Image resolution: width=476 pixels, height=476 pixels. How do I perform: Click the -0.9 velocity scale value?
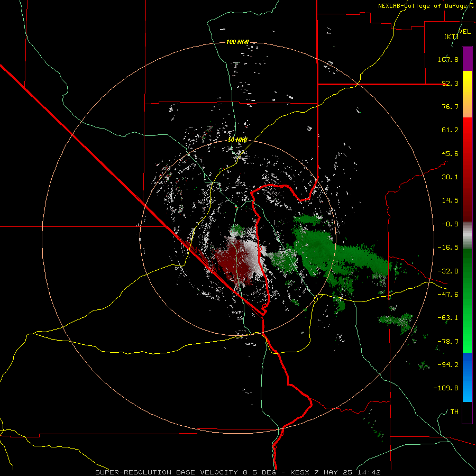[450, 224]
